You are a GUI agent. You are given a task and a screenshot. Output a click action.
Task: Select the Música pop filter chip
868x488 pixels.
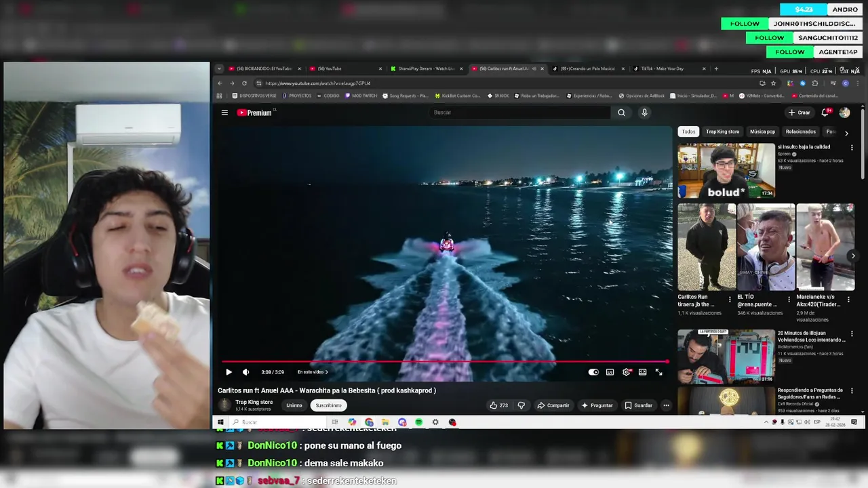pos(762,131)
